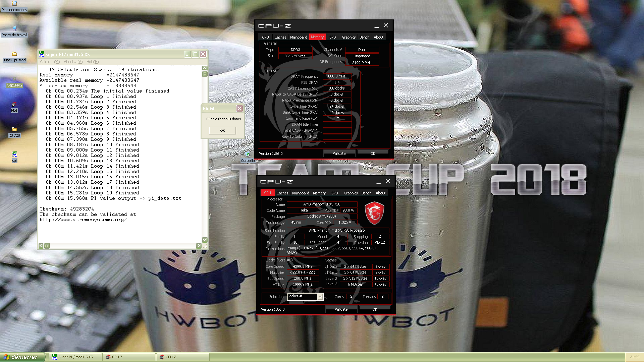Click Validate in upper CPU-Z window
The image size is (644, 362).
pyautogui.click(x=339, y=154)
